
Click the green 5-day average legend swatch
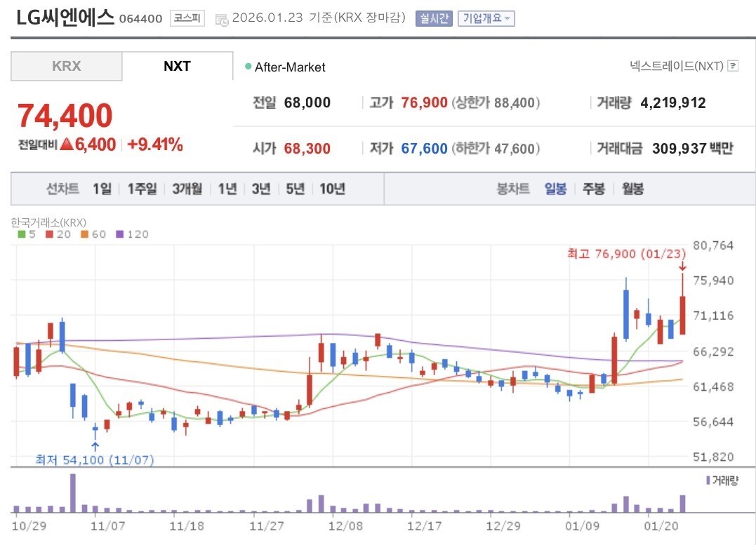click(21, 234)
